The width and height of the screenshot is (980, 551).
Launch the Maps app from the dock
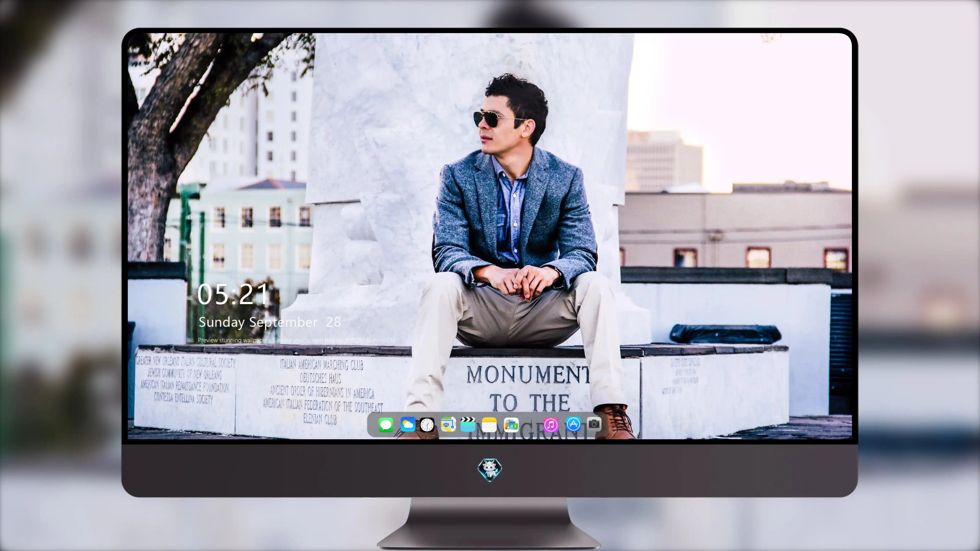(448, 424)
